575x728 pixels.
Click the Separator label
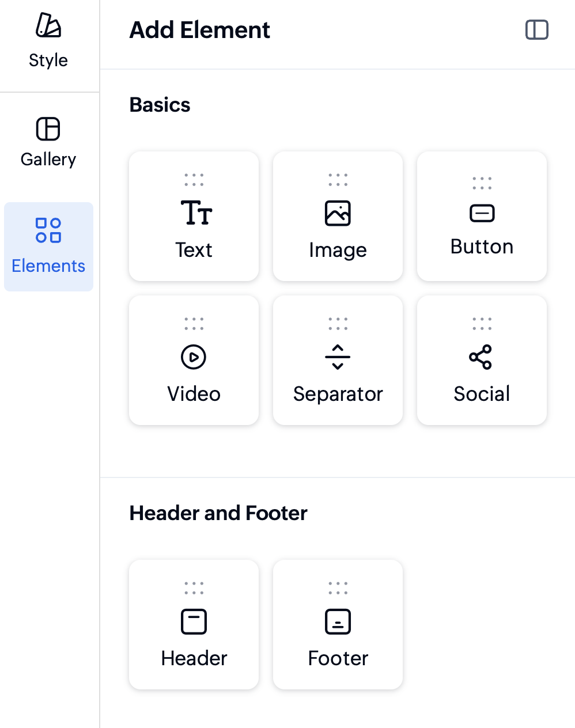[338, 394]
